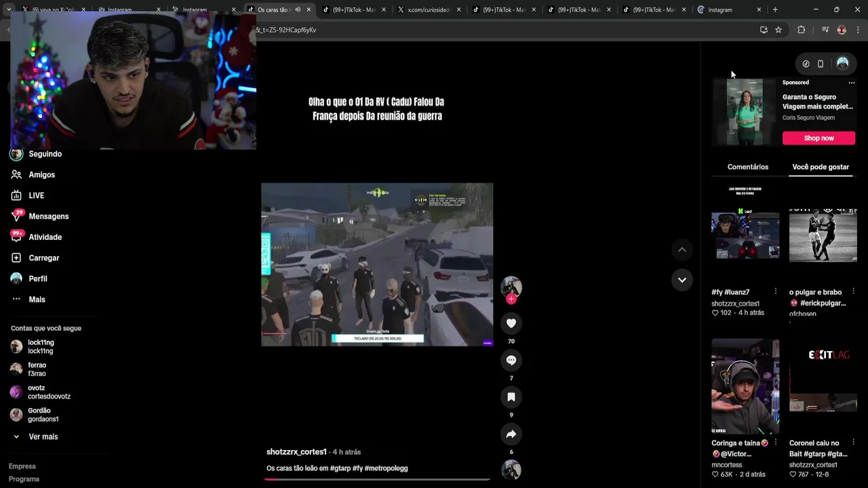This screenshot has width=868, height=488.
Task: Go to next video with down arrow
Action: click(x=682, y=279)
